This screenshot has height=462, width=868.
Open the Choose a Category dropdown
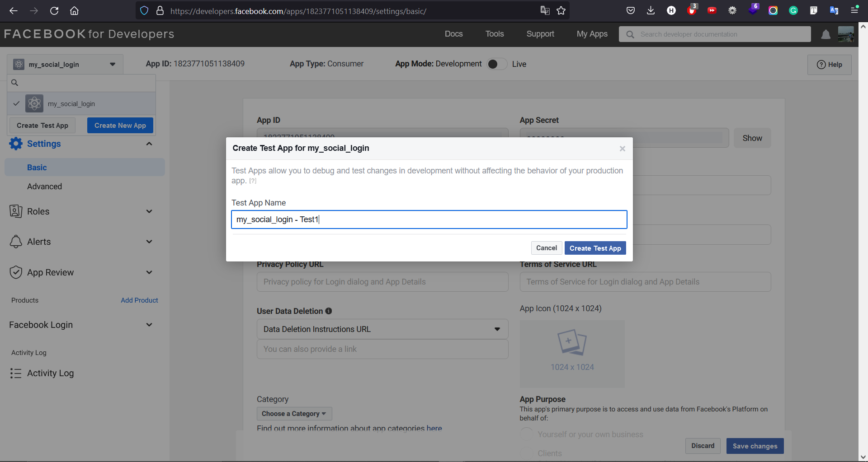(294, 414)
